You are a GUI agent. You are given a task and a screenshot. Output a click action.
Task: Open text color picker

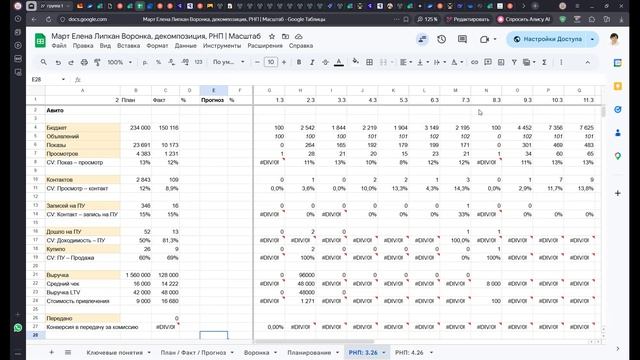click(x=339, y=62)
